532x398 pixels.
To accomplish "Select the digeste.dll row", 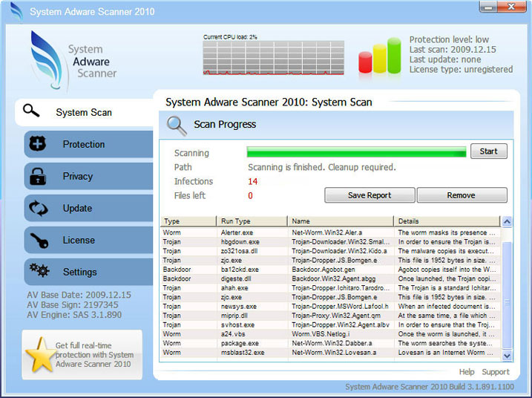I will point(331,278).
